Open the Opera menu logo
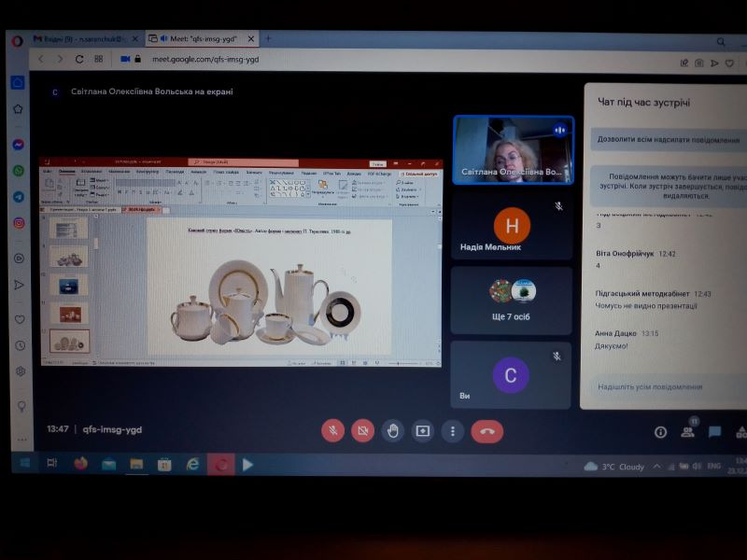Screen dimensions: 747x560 (17, 41)
